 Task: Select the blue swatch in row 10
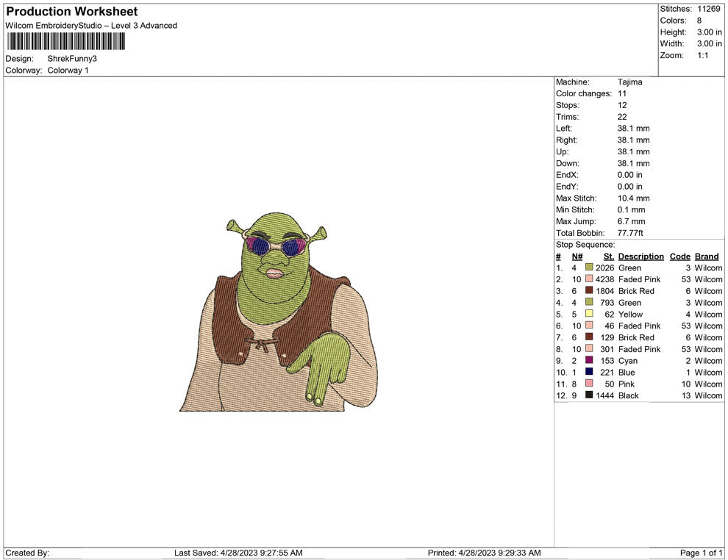(589, 372)
